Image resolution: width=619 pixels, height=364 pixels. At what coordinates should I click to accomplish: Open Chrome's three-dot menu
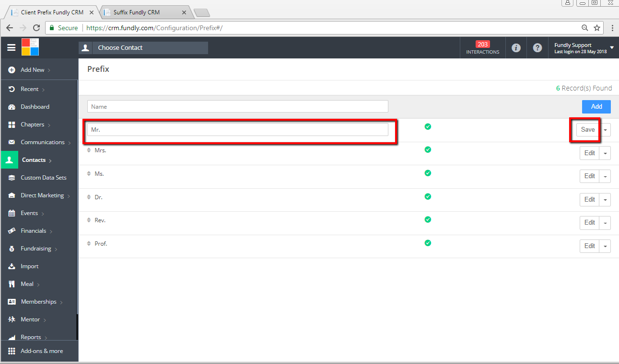coord(612,28)
